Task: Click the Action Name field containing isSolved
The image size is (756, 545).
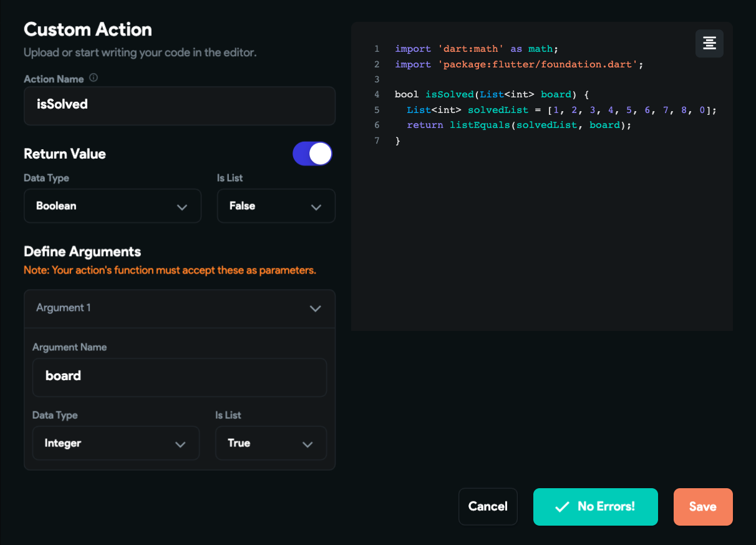Action: tap(179, 105)
